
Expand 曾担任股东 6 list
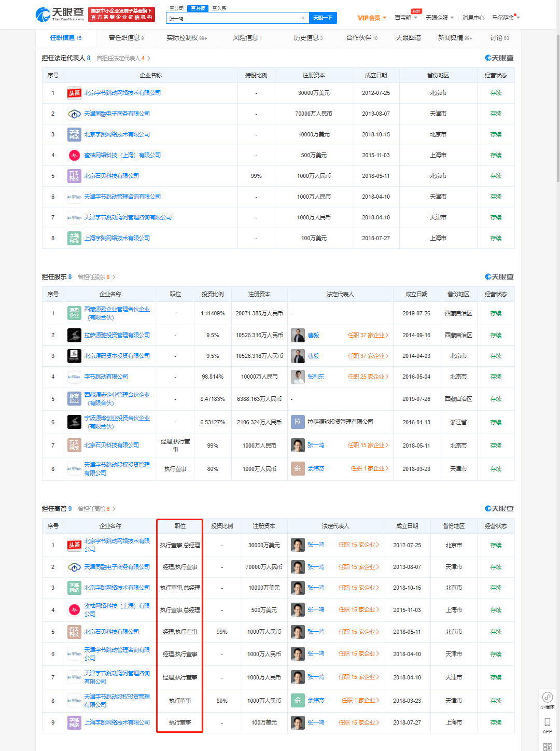coord(96,277)
